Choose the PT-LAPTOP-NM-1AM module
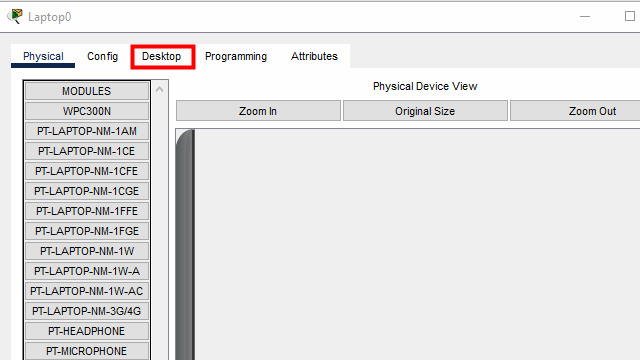 87,131
